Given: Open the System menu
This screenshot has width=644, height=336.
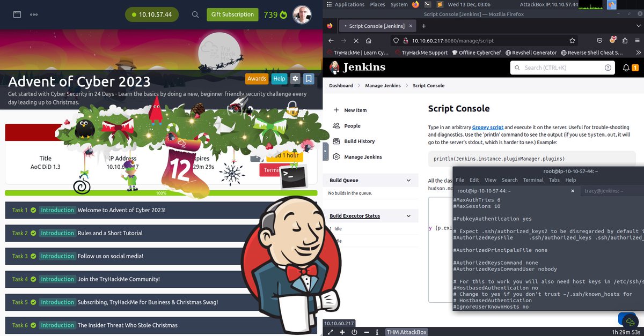Looking at the screenshot, I should (399, 4).
